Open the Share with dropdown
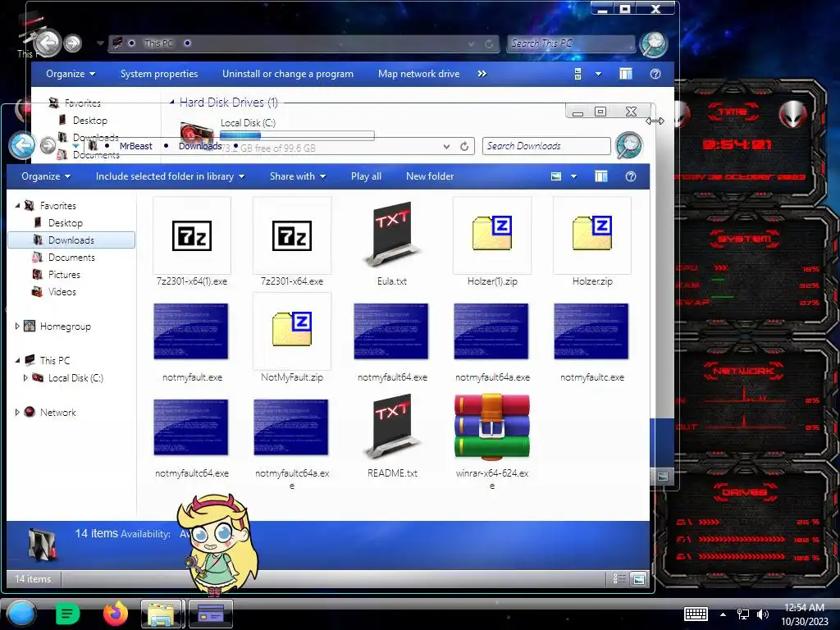Image resolution: width=840 pixels, height=630 pixels. (x=298, y=176)
